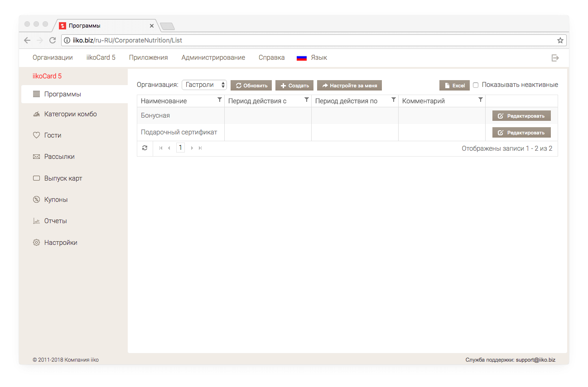Screen dimensions: 588x387
Task: Open the Организация dropdown Гастроли
Action: [x=204, y=85]
